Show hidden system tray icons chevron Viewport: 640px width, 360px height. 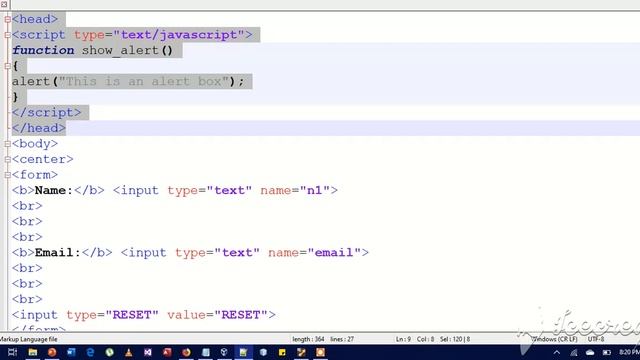point(557,352)
